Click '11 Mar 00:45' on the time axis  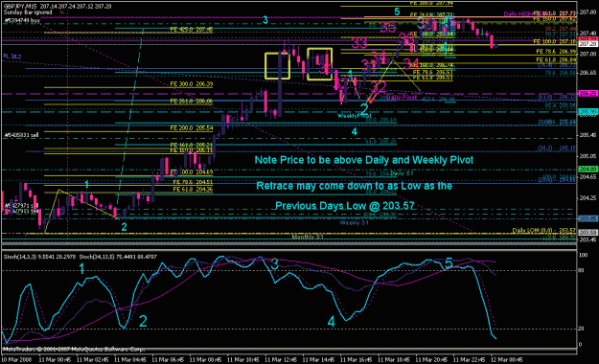click(55, 360)
